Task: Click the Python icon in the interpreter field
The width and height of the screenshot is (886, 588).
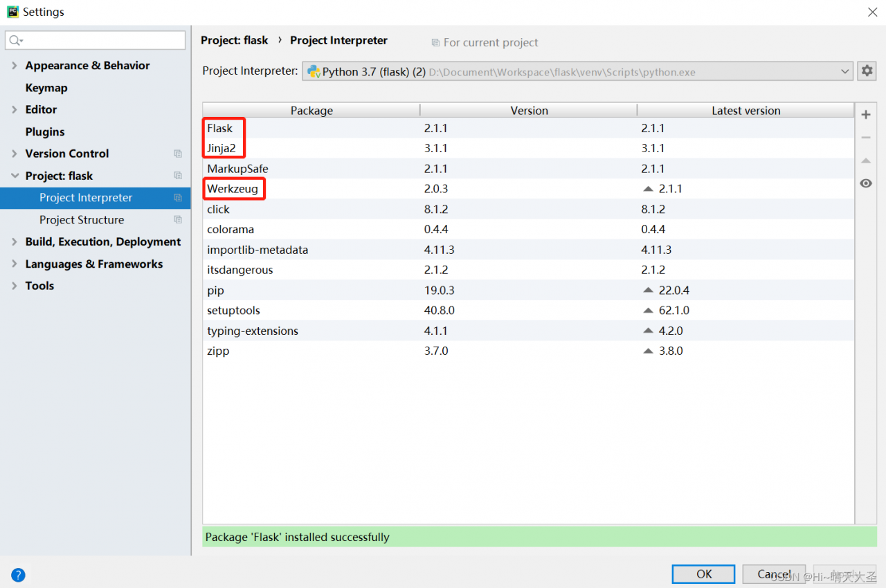Action: tap(314, 71)
